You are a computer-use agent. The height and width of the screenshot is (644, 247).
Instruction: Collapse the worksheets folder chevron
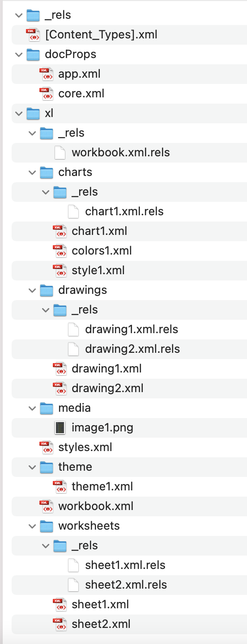[x=32, y=526]
